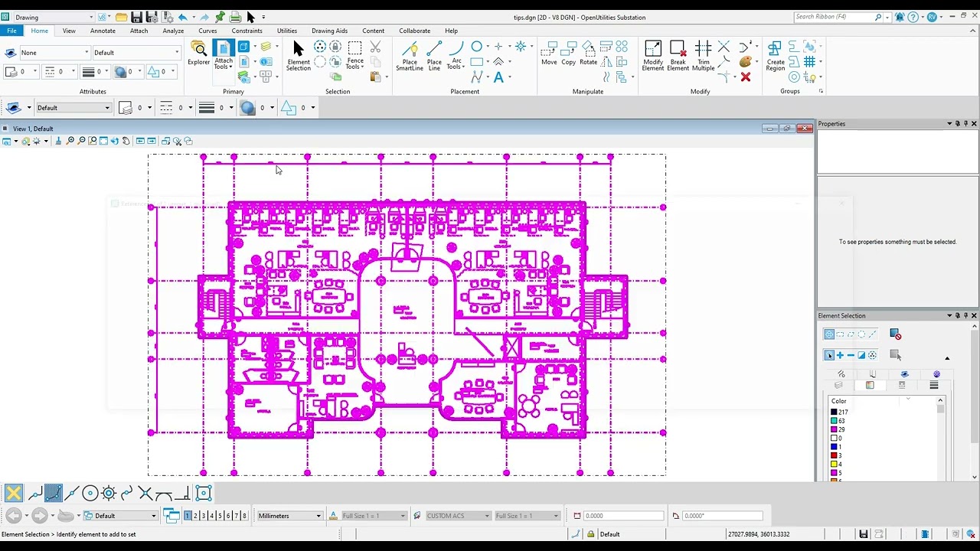Viewport: 980px width, 551px height.
Task: Click the Create Region tool
Action: coord(776,55)
